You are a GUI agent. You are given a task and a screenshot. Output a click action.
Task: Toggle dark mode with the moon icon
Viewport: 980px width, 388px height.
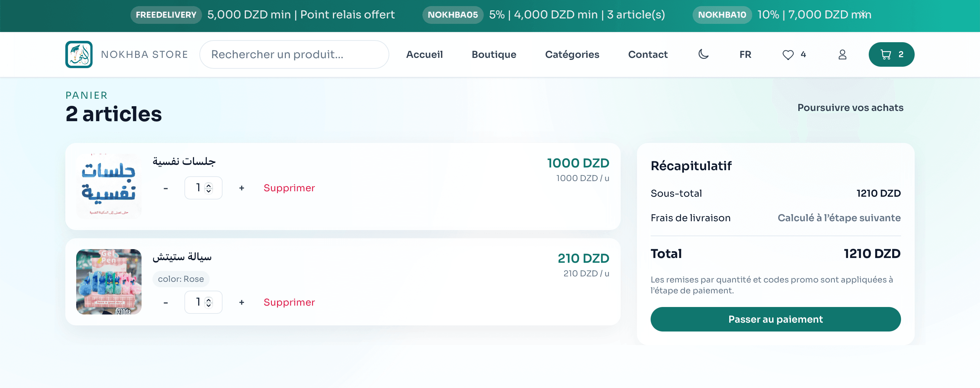(x=703, y=54)
